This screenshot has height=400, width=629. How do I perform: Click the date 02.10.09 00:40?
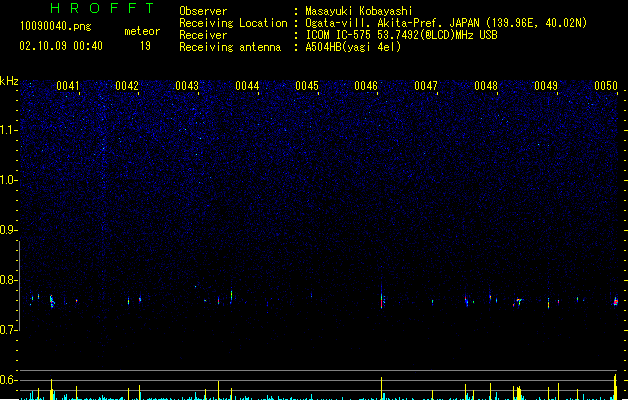(x=61, y=46)
